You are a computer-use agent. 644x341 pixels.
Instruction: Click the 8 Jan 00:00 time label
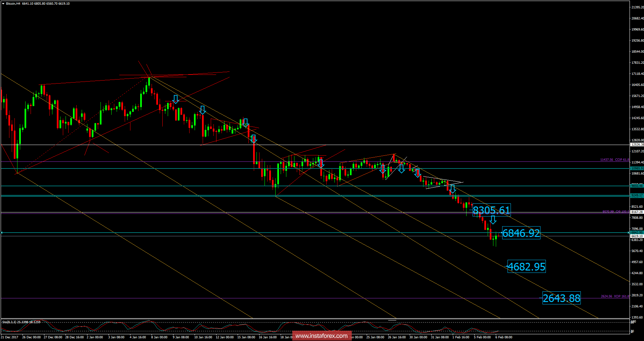click(159, 337)
